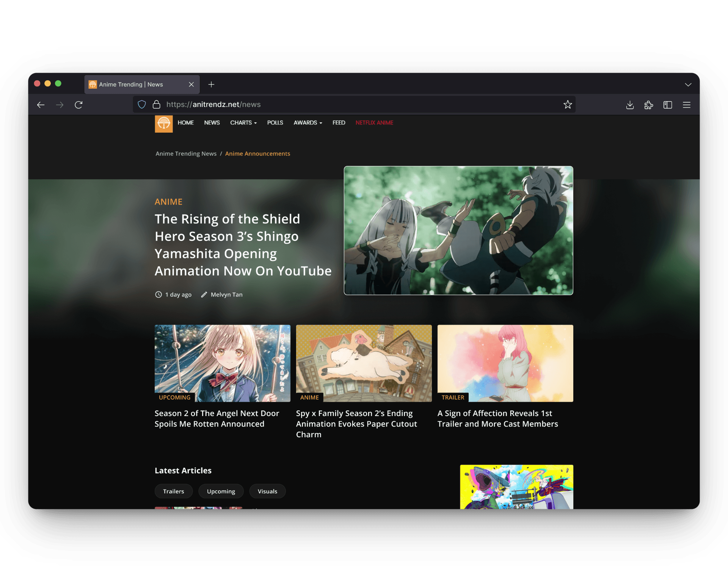Click the Spy x Family article thumbnail

pos(364,363)
